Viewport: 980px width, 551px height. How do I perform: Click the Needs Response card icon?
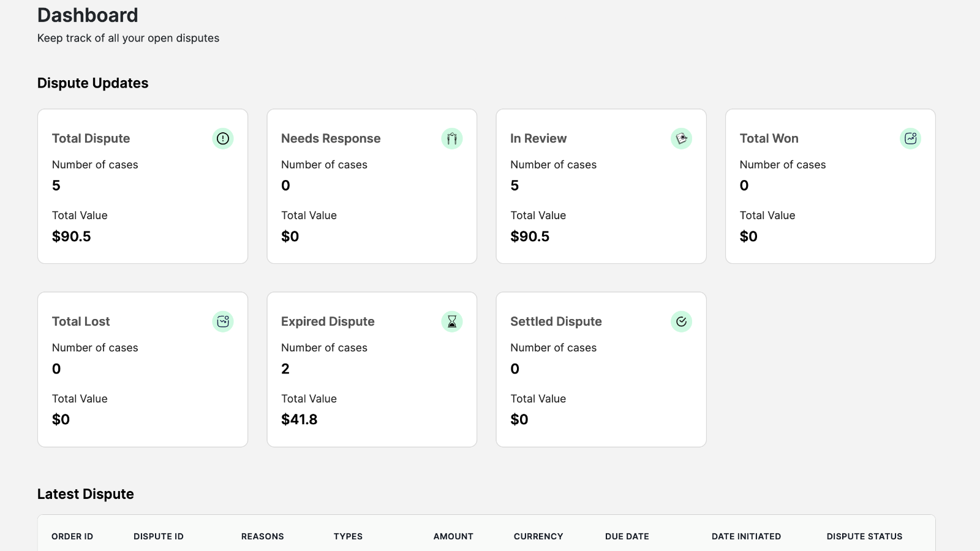(x=452, y=138)
